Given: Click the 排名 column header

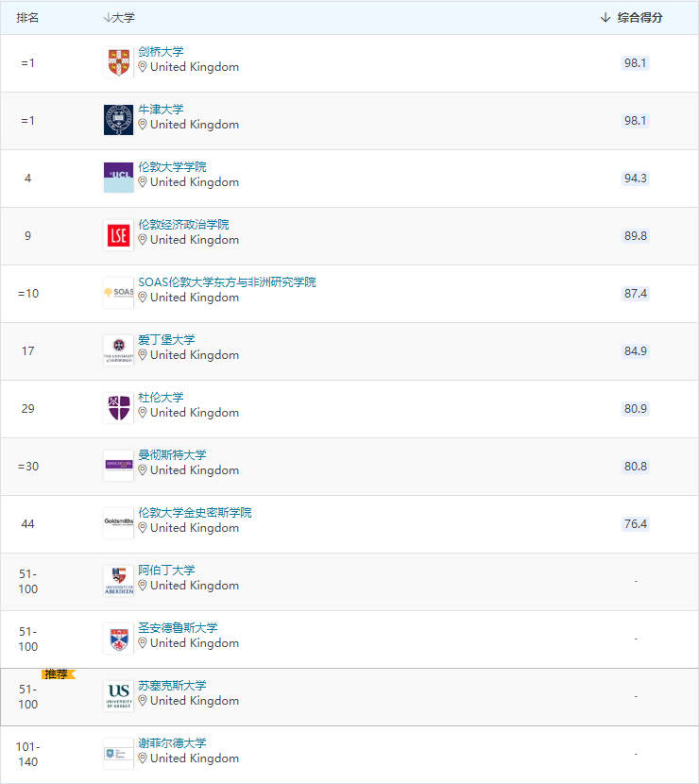Looking at the screenshot, I should click(27, 18).
